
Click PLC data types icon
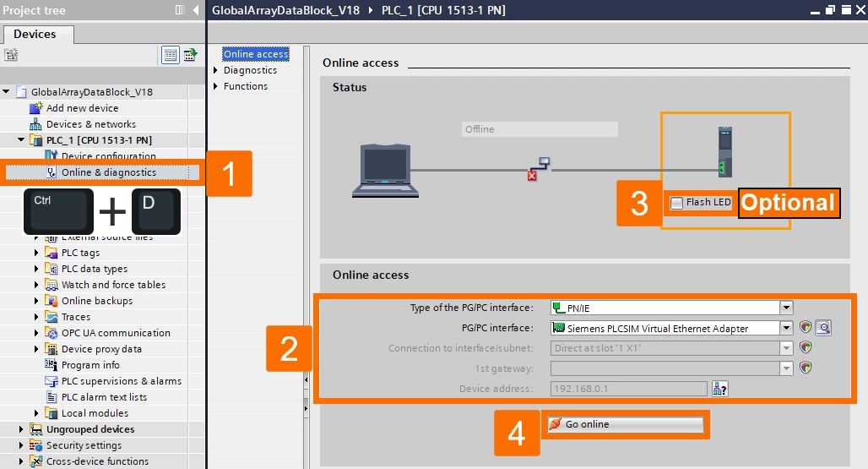[x=51, y=269]
